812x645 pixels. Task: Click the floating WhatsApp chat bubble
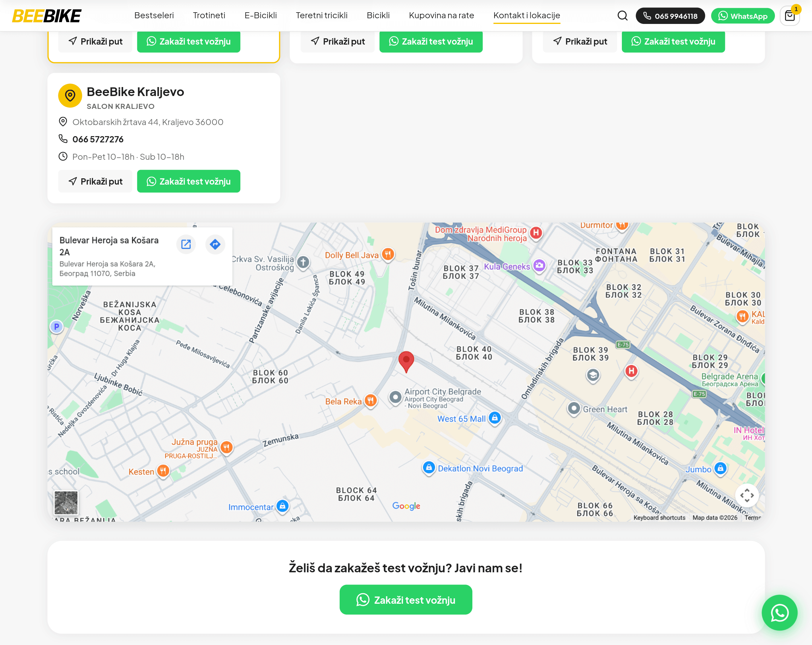coord(779,613)
